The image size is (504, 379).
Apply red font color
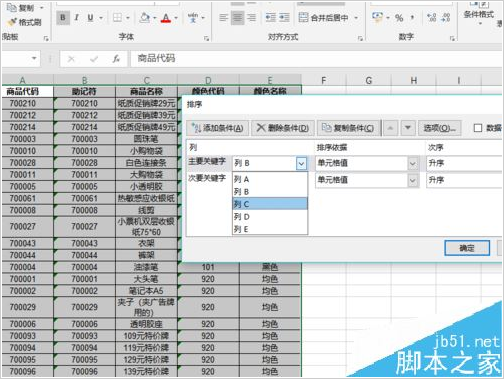click(166, 17)
